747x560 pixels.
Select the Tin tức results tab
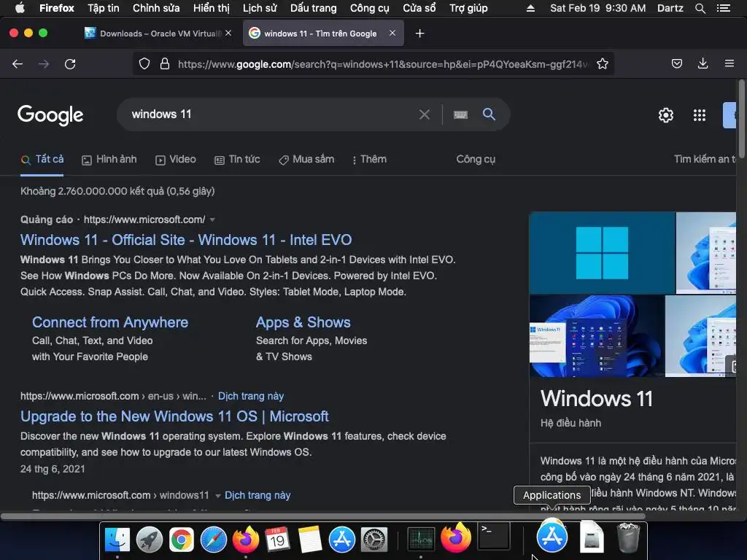tap(237, 160)
